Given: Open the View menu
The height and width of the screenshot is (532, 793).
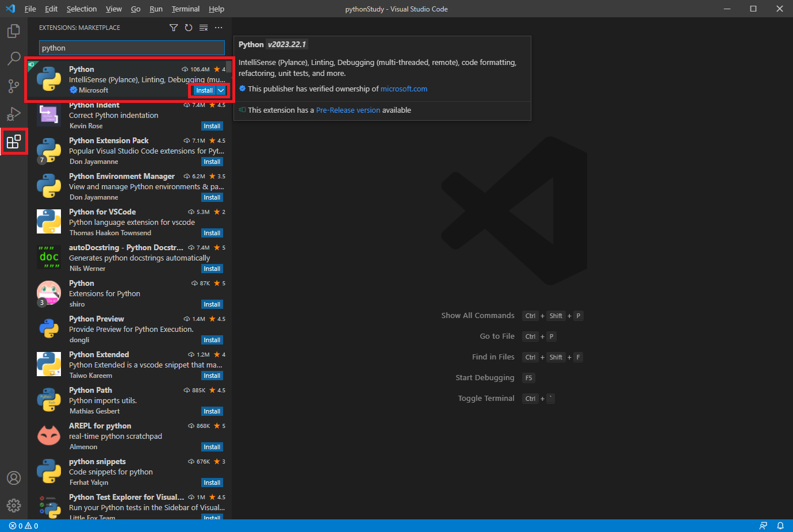Looking at the screenshot, I should click(x=114, y=9).
